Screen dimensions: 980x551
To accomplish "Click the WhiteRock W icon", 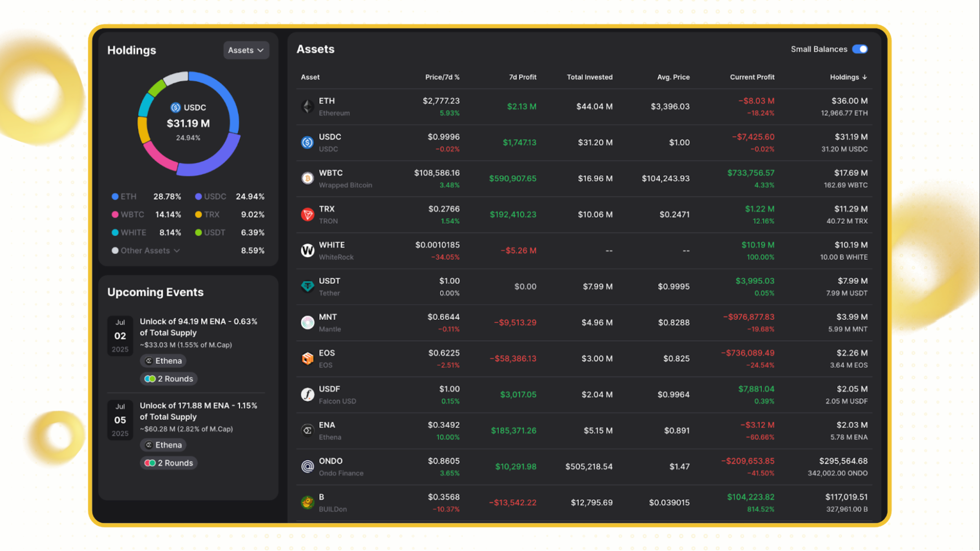I will click(307, 251).
